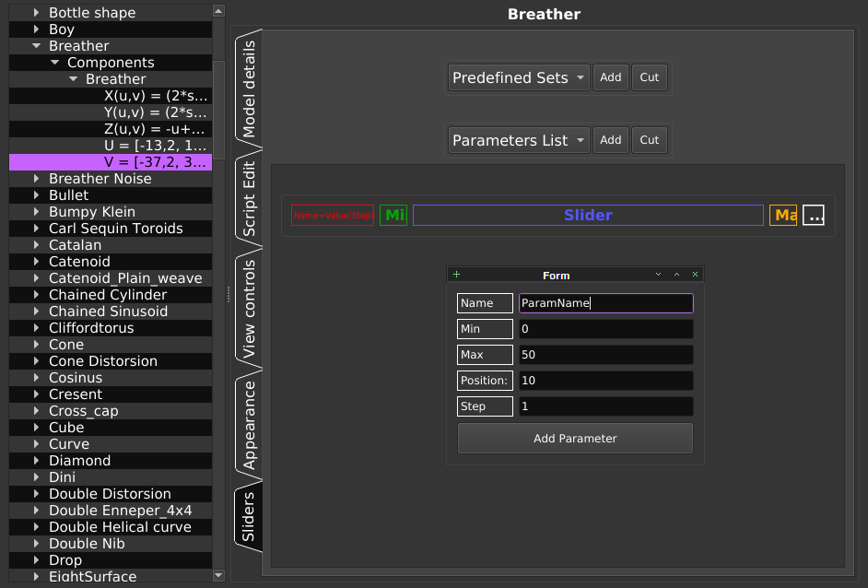Open the Script Edit tab
This screenshot has width=868, height=588.
point(249,198)
